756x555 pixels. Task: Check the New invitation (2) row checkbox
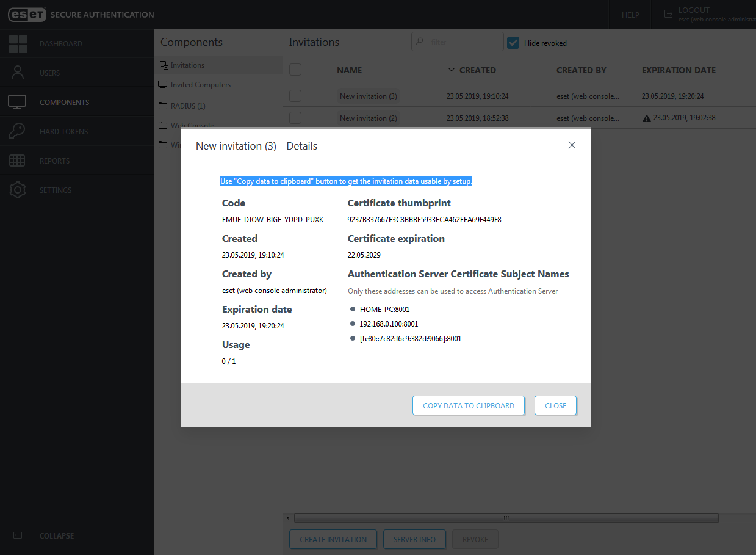295,118
